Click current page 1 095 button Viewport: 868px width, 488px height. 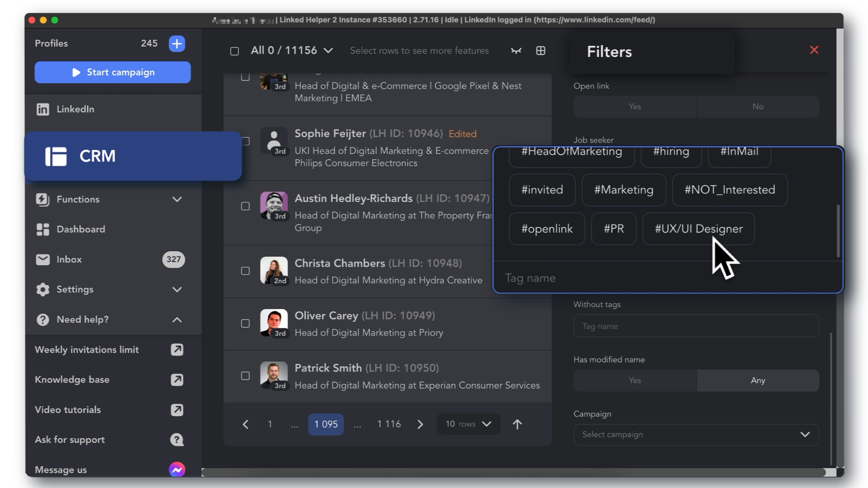tap(326, 424)
